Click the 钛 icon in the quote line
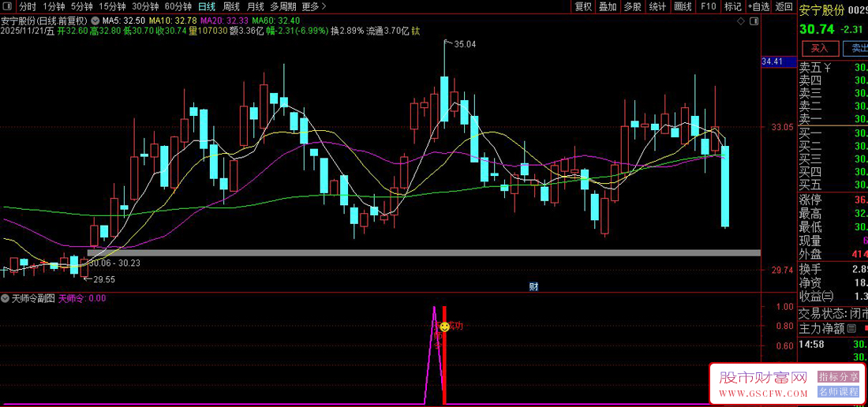The width and height of the screenshot is (868, 407). click(x=415, y=32)
